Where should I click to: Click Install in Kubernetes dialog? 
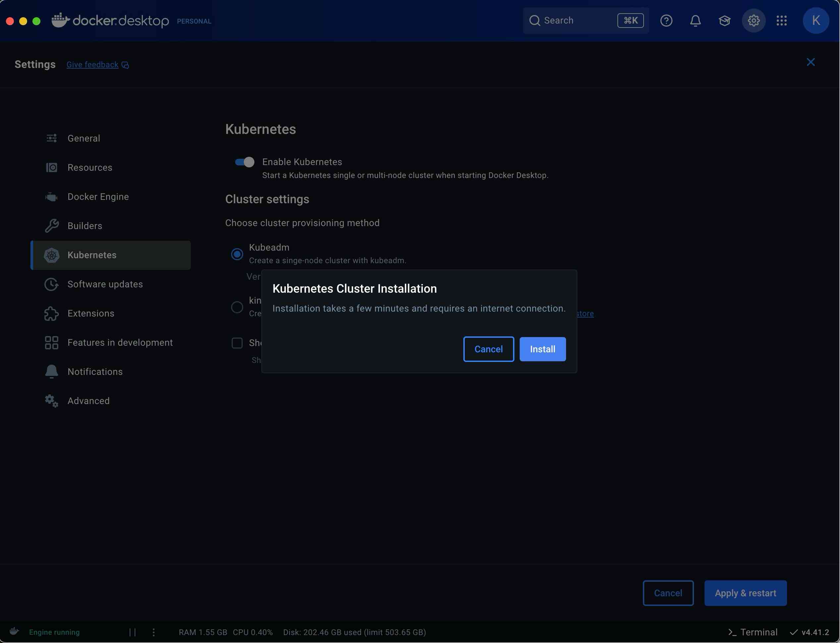(x=542, y=349)
